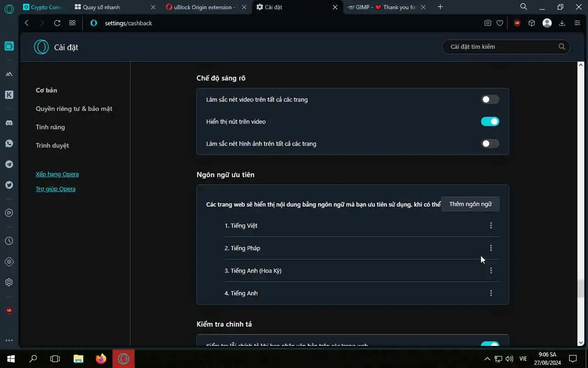Click the Thêm ngôn ngữ button
The height and width of the screenshot is (368, 588).
(x=470, y=204)
